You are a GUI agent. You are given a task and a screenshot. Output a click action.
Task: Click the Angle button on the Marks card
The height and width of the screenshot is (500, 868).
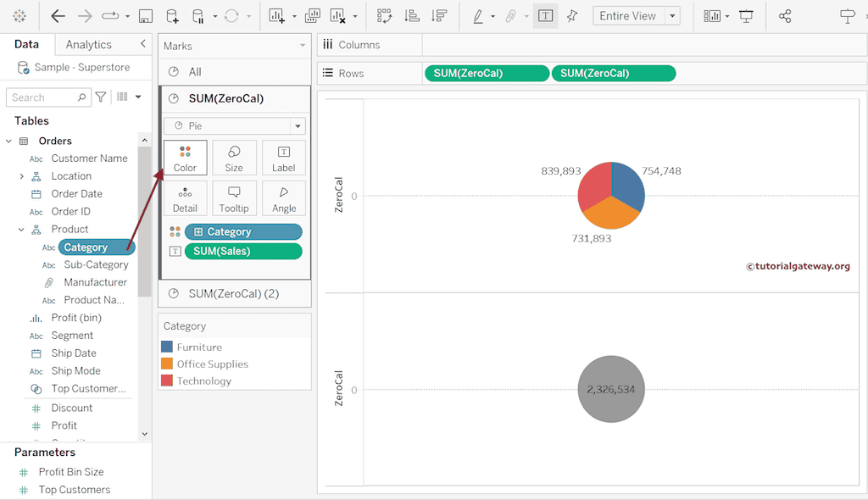pos(284,198)
